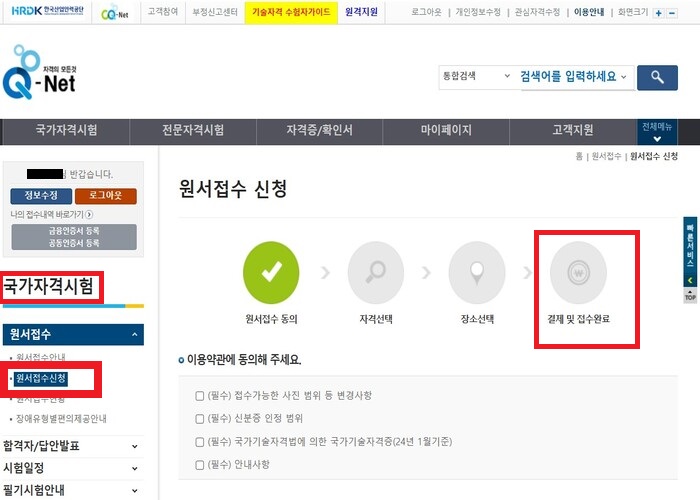
Task: Open the 원격지원 top tab
Action: pyautogui.click(x=361, y=12)
